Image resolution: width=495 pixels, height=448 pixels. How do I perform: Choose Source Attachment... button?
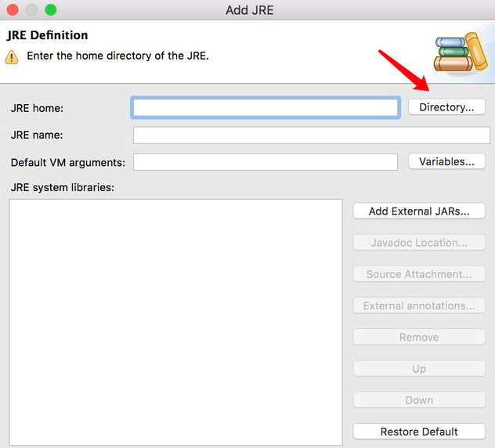(x=419, y=274)
